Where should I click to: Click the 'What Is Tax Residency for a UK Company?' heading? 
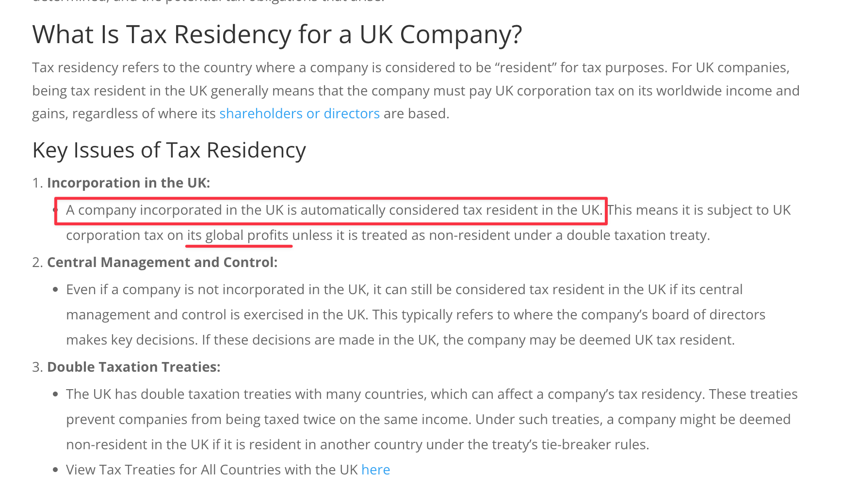click(x=277, y=34)
